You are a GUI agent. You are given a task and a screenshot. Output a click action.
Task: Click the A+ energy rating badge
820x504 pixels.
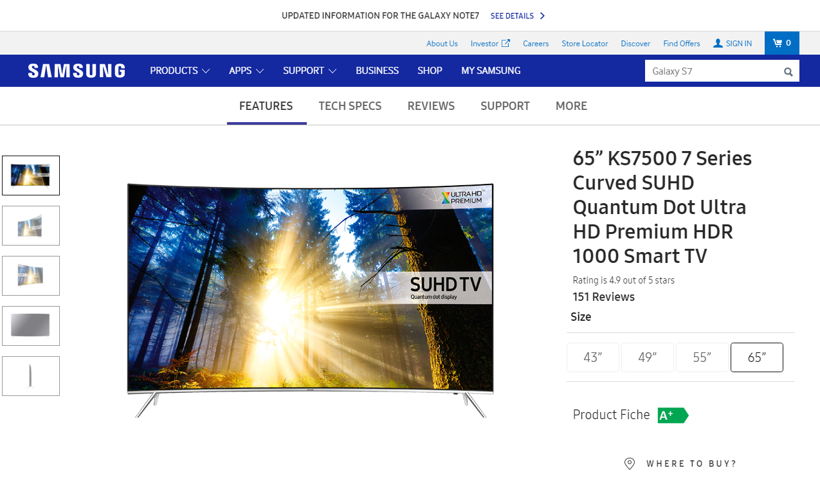pos(673,415)
